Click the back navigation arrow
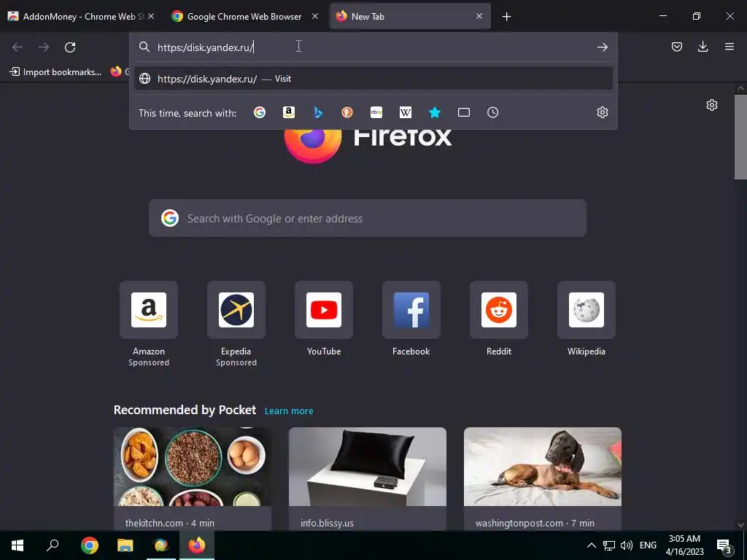This screenshot has height=560, width=747. pos(18,47)
